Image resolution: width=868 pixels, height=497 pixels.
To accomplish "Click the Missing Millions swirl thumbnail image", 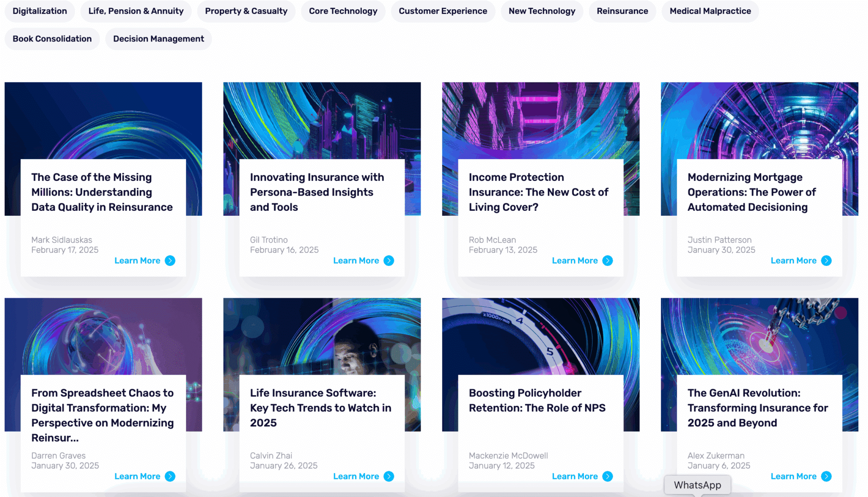I will point(103,121).
